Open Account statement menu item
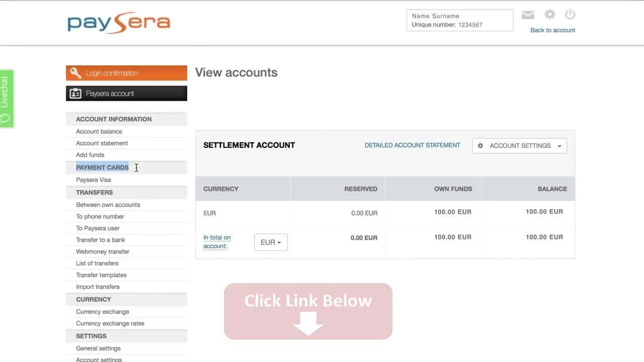This screenshot has height=362, width=644. (x=102, y=143)
